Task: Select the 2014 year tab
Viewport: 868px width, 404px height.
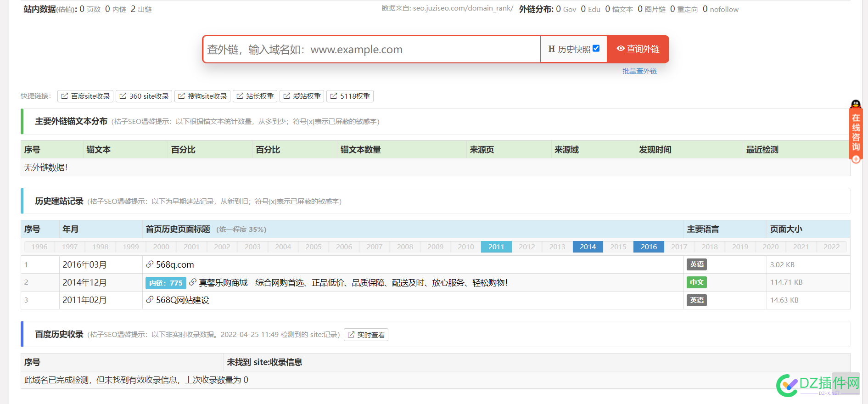Action: click(588, 247)
